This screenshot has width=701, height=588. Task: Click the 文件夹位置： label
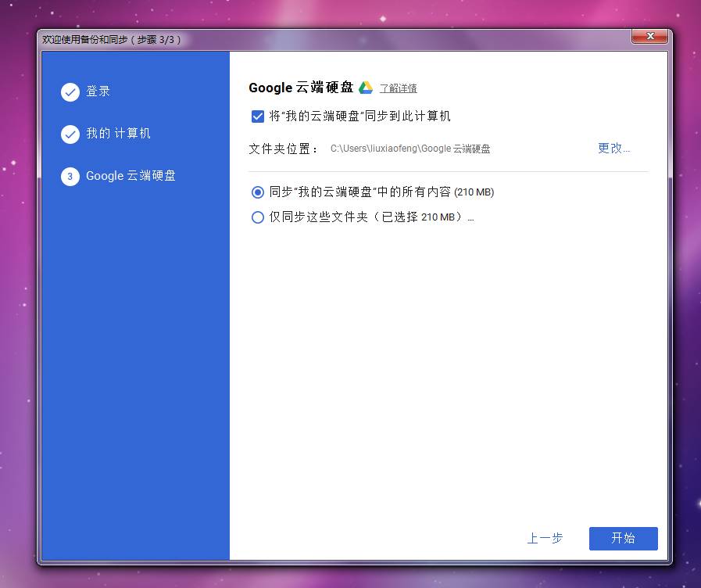(283, 149)
